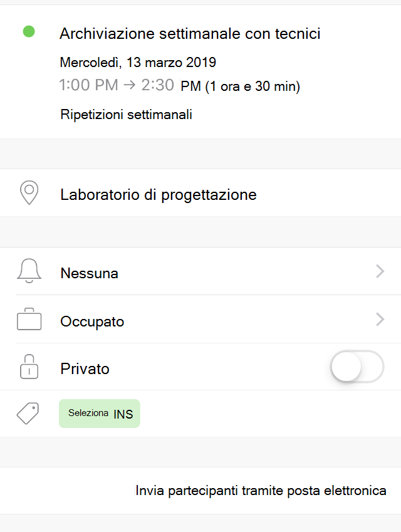
Task: Click Invia partecipanti tramite posta elettronica
Action: [261, 491]
